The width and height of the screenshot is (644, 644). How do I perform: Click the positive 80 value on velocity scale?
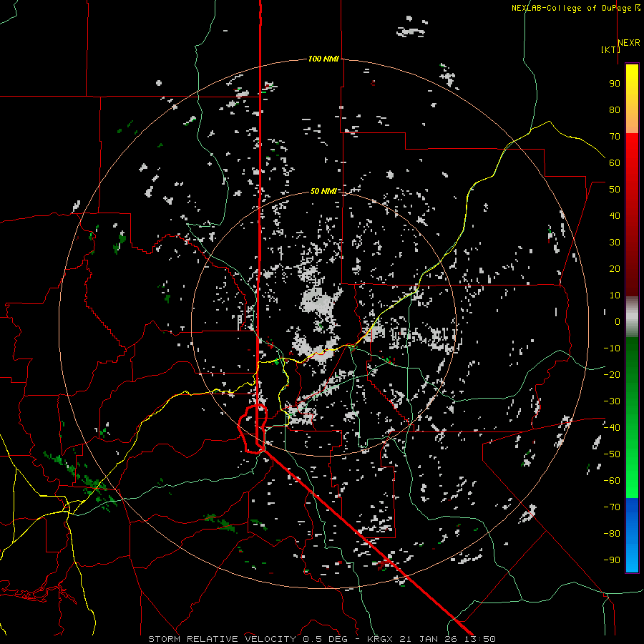[615, 109]
